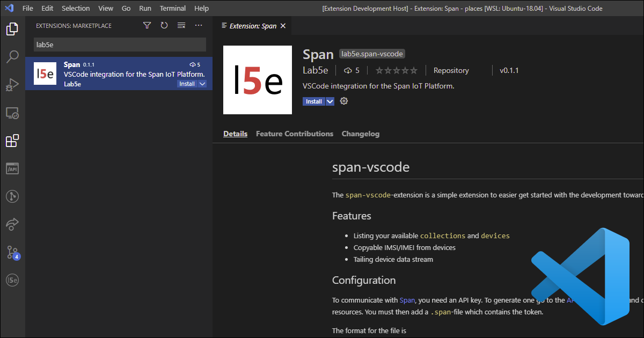Close the Extension: Span tab
This screenshot has height=338, width=644.
(283, 26)
